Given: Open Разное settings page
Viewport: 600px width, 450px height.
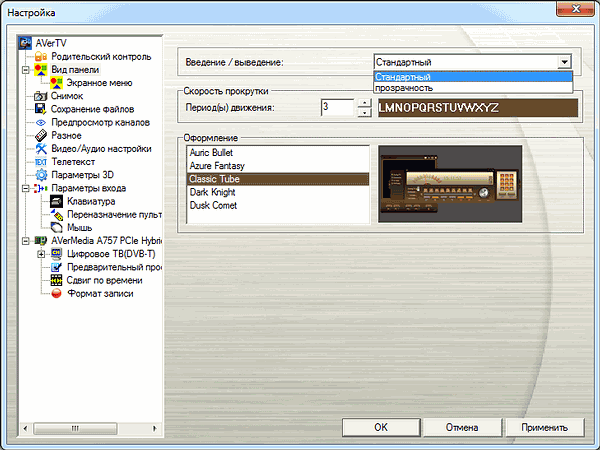Looking at the screenshot, I should (66, 135).
